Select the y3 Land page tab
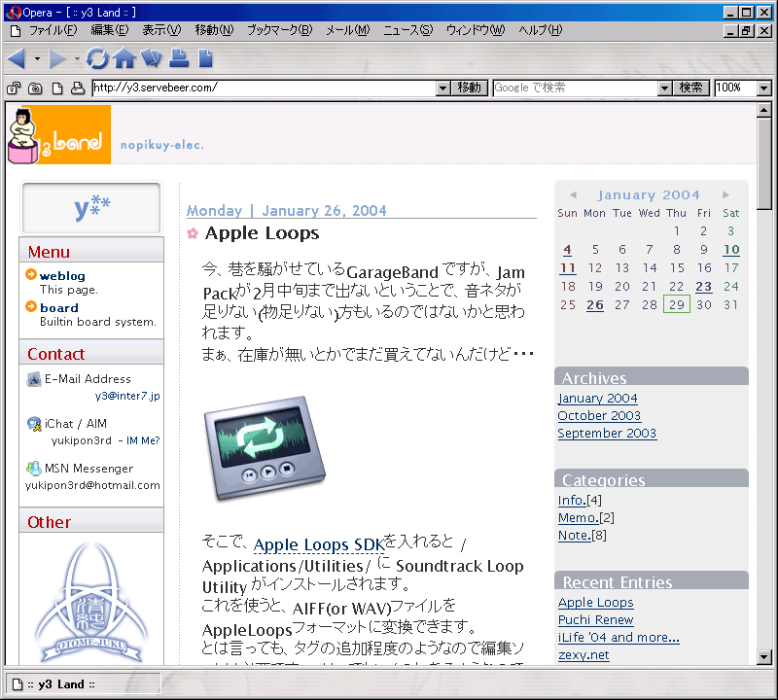Screen dimensions: 778x700 pos(84,684)
